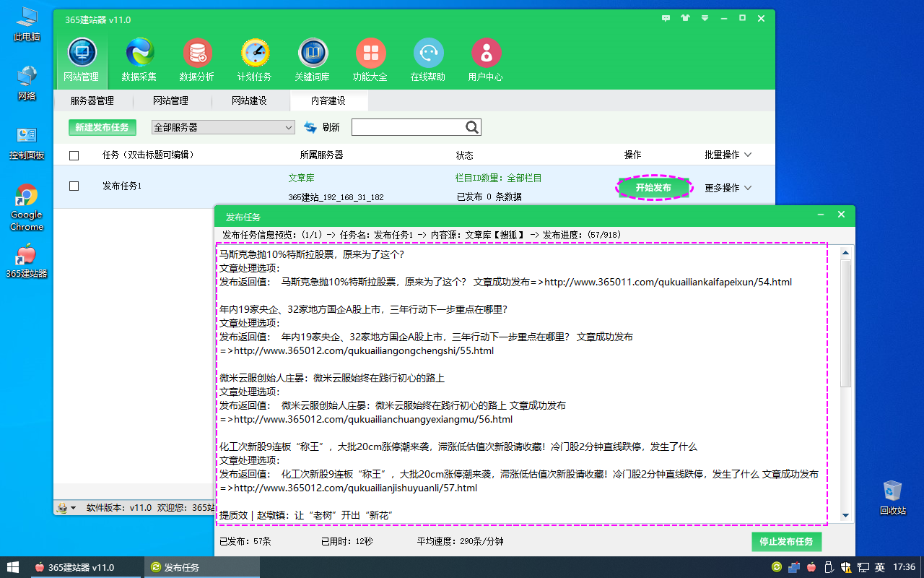The image size is (924, 578).
Task: Click the 365建站_192_168_31_182 server text
Action: coord(336,197)
